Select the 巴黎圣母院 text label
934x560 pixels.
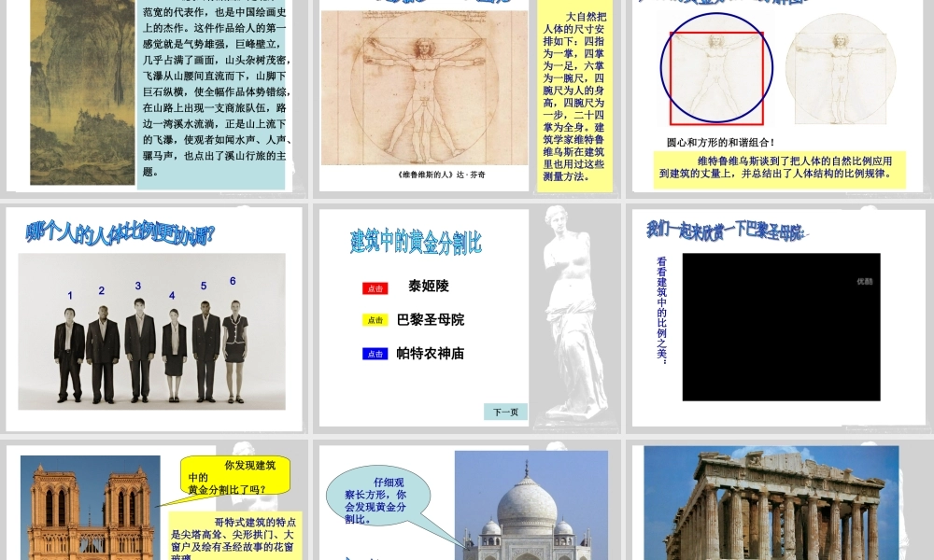coord(430,319)
